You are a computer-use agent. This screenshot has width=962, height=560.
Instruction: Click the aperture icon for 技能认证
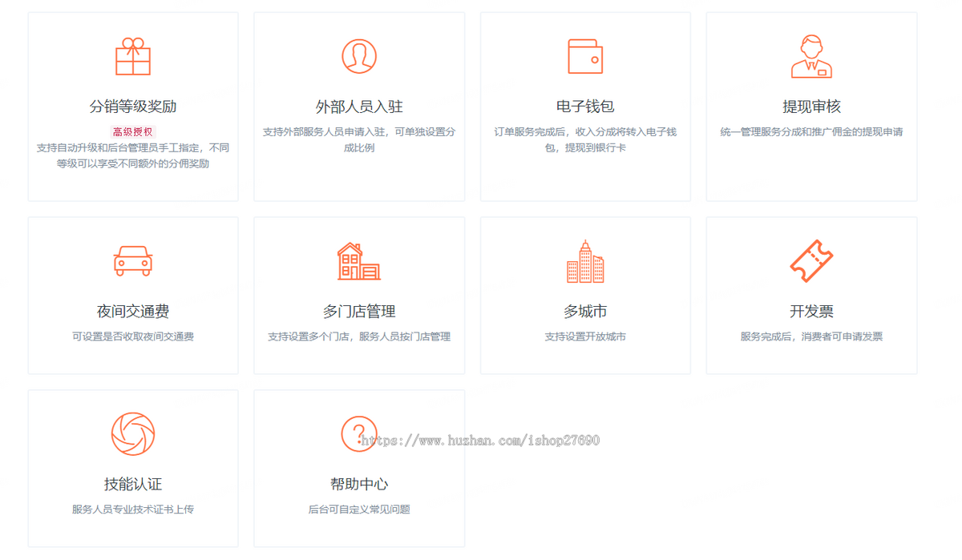133,434
